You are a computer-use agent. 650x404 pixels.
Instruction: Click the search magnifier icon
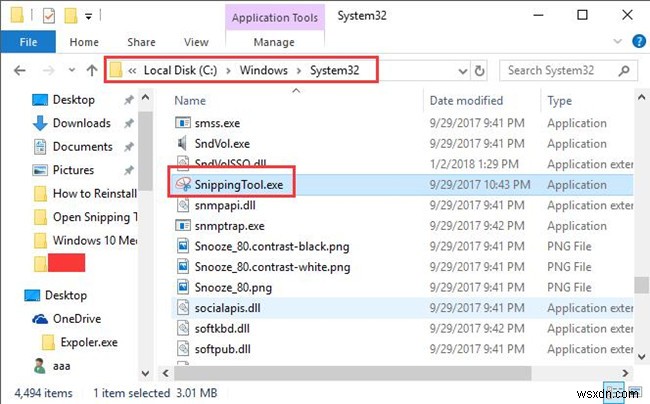click(x=623, y=71)
